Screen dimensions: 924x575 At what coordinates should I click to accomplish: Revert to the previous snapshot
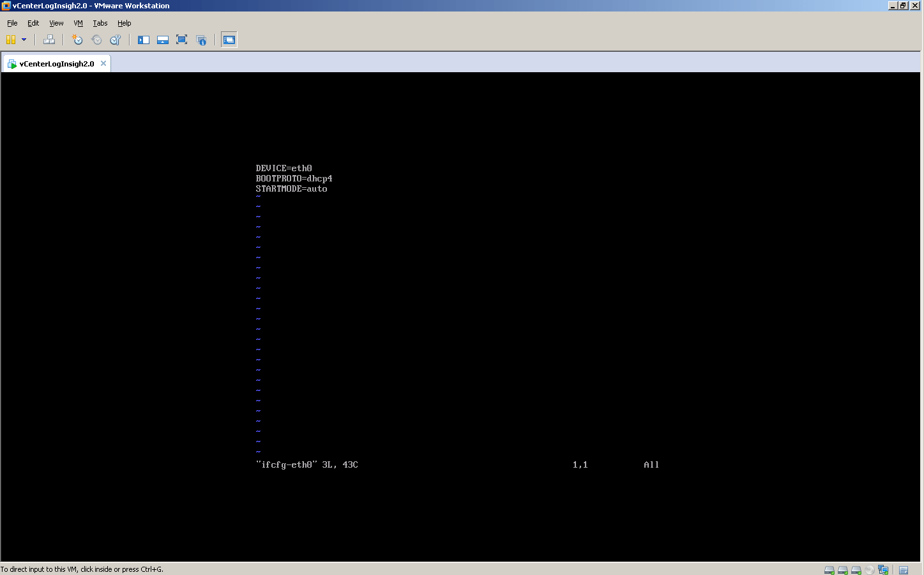click(96, 40)
